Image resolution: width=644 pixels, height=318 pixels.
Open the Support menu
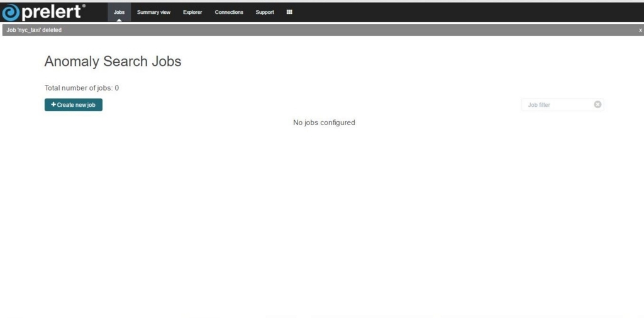265,13
